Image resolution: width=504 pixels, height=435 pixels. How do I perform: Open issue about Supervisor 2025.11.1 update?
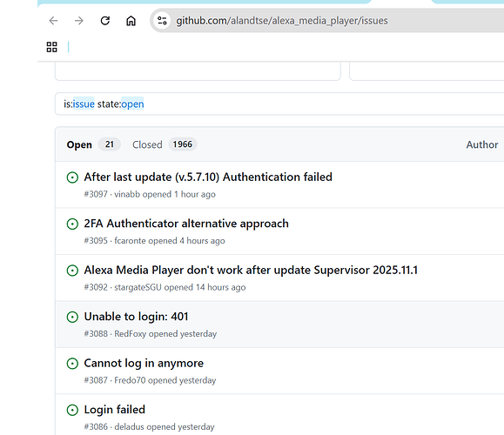(x=251, y=271)
